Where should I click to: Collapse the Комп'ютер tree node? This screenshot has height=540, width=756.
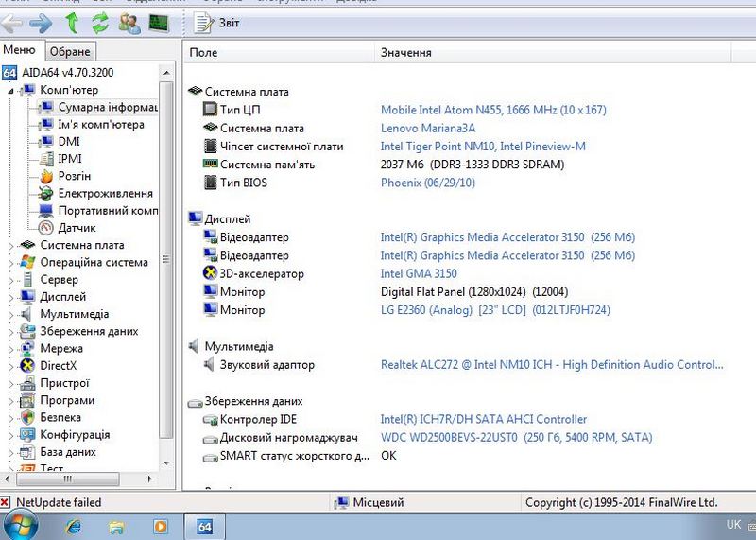point(10,91)
